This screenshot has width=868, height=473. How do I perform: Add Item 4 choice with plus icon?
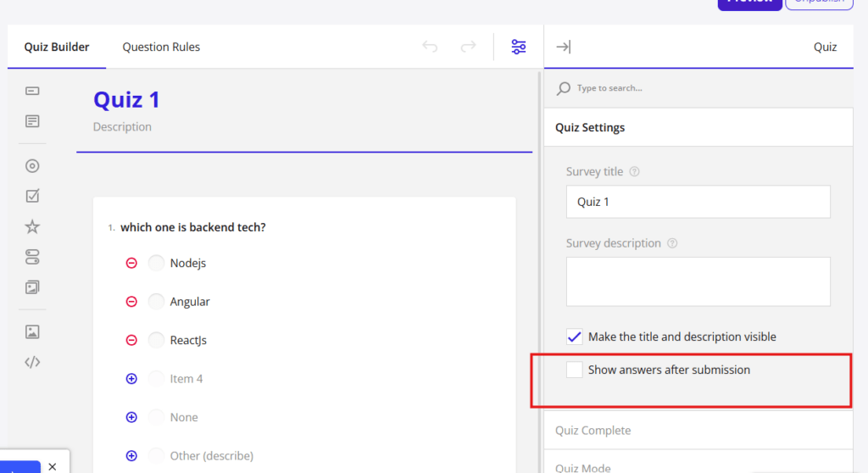coord(131,379)
